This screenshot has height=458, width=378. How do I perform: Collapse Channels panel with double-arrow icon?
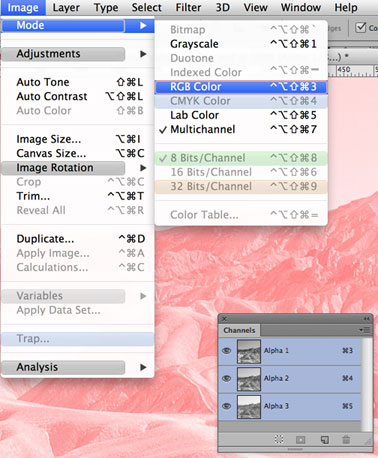(366, 319)
